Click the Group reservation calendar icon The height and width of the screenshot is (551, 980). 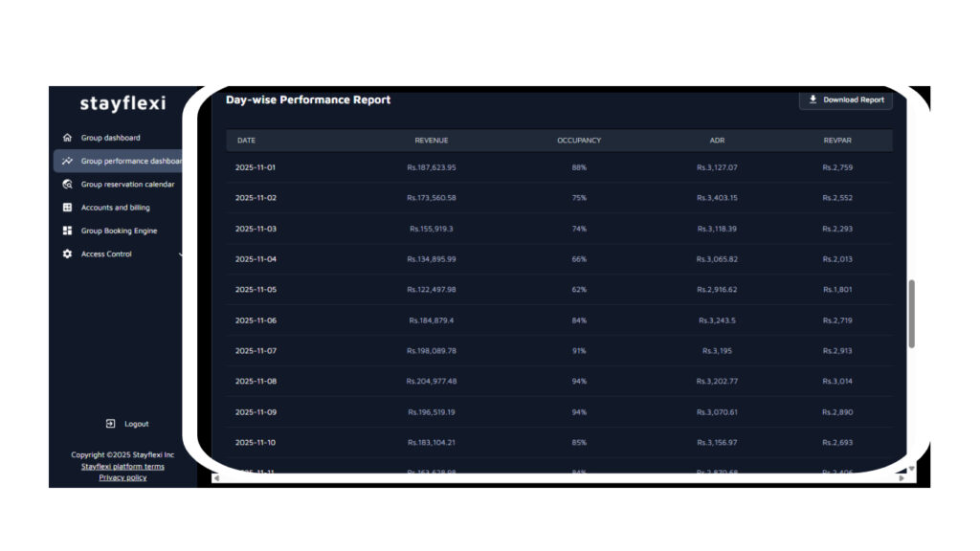[x=67, y=185]
